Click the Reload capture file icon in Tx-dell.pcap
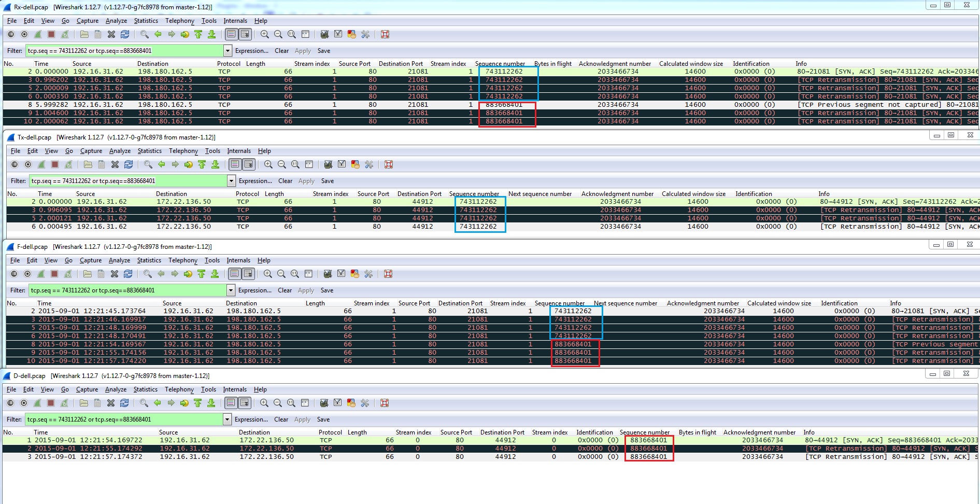 [128, 164]
